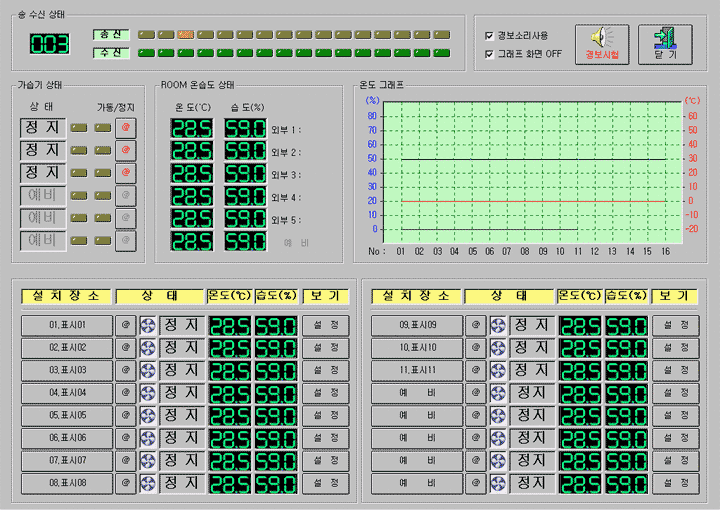
Task: Click the 설치장소 header in left table
Action: click(x=66, y=296)
